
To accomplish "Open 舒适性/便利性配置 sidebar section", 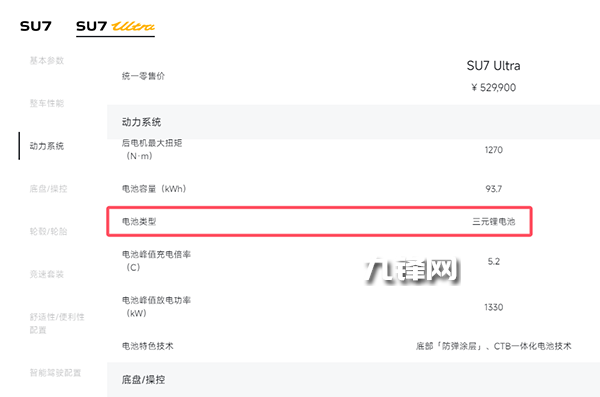I will click(57, 323).
